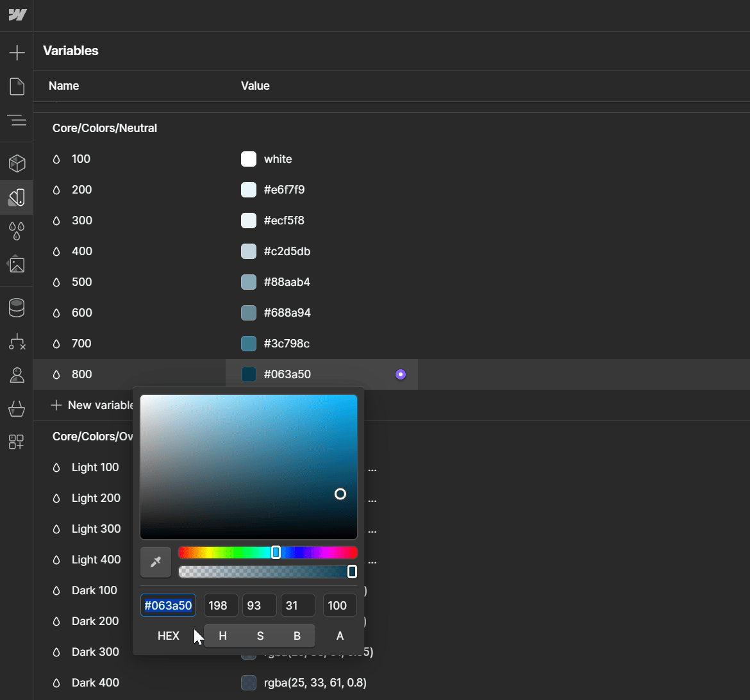
Task: Open the Ecommerce panel
Action: pyautogui.click(x=16, y=409)
